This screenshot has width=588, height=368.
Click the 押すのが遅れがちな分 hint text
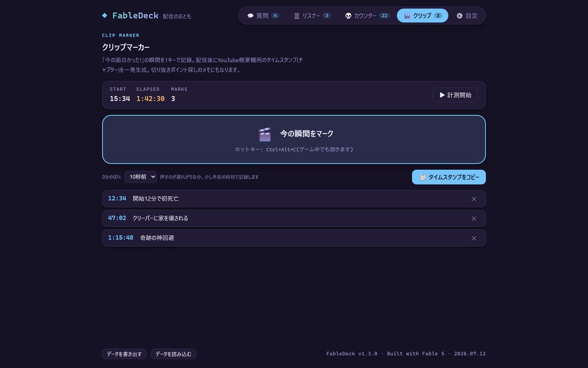(x=209, y=177)
